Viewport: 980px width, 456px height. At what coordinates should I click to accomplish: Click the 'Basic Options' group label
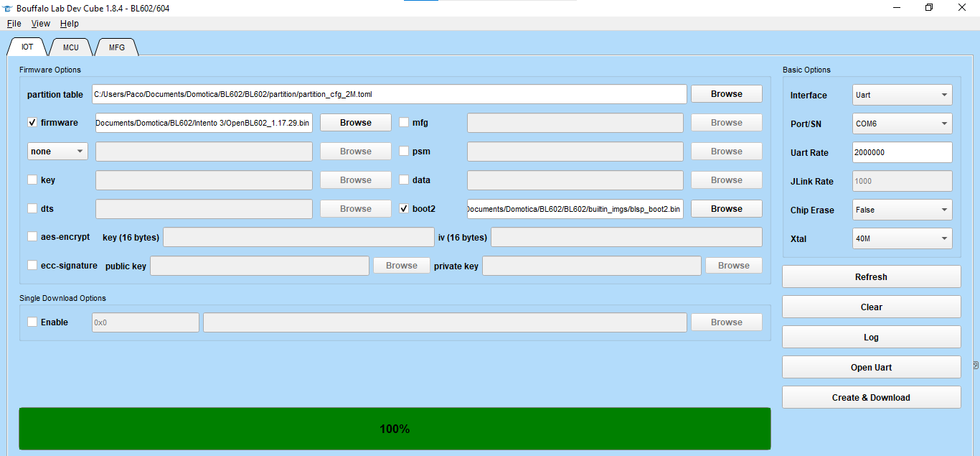[806, 70]
